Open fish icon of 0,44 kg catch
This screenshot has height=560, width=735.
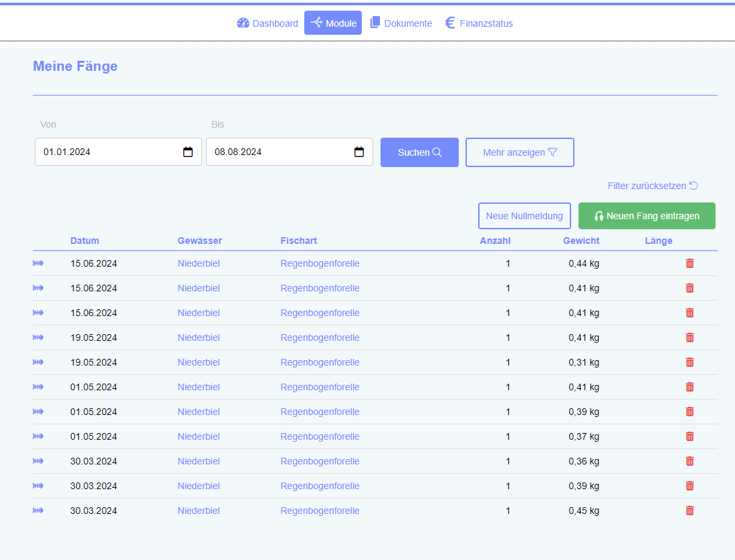pyautogui.click(x=38, y=263)
